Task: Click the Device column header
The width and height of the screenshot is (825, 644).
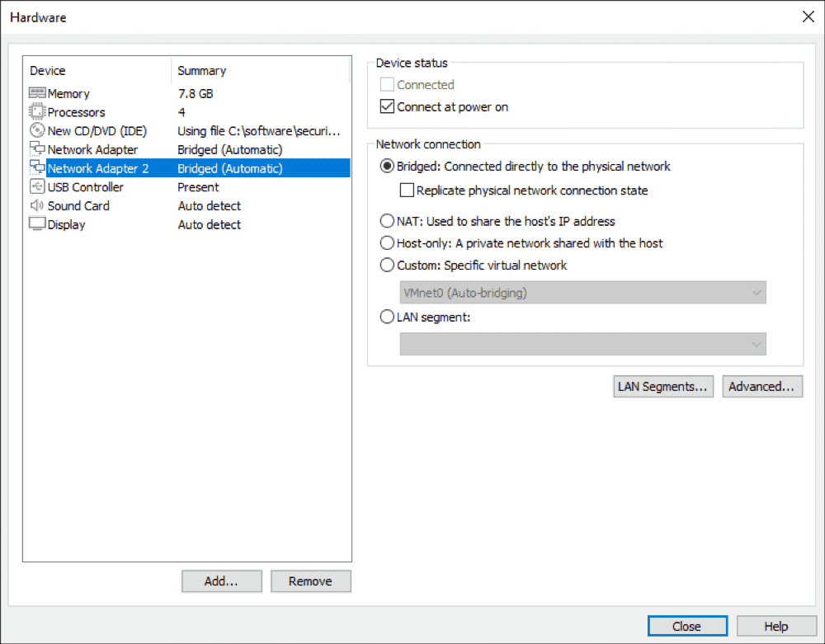Action: coord(47,70)
